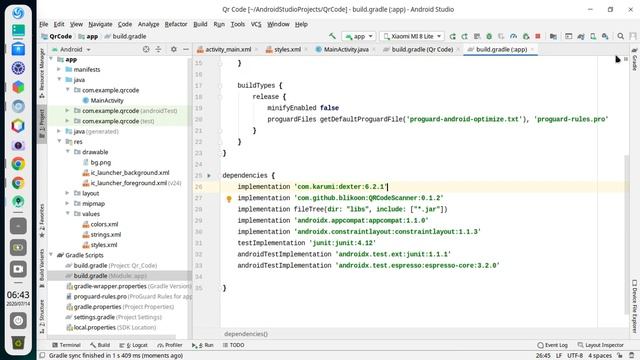The height and width of the screenshot is (360, 640).
Task: Click the power button in the dock
Action: (18, 321)
